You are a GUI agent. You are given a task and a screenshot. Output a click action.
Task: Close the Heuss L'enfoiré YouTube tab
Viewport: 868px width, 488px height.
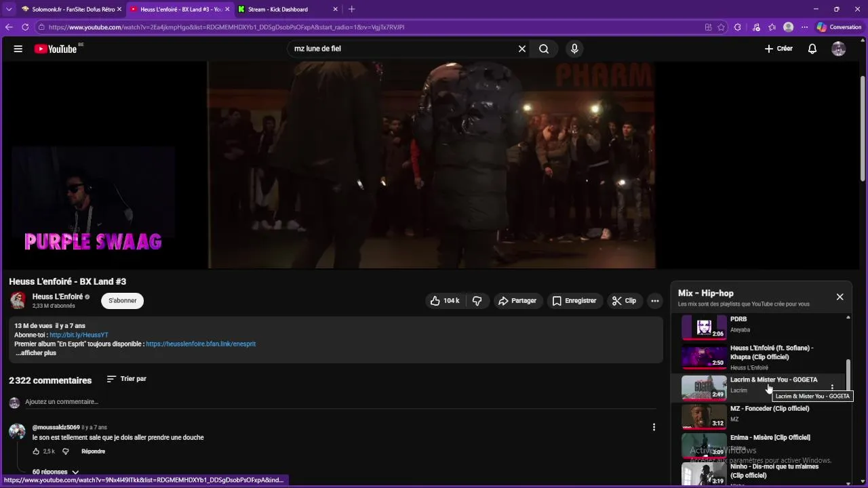pyautogui.click(x=226, y=9)
